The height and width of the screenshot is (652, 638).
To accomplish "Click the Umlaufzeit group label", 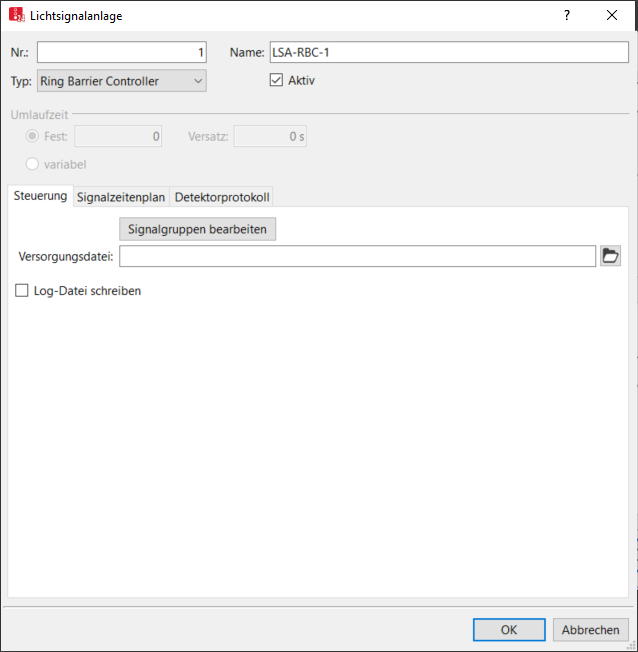I will click(x=39, y=115).
